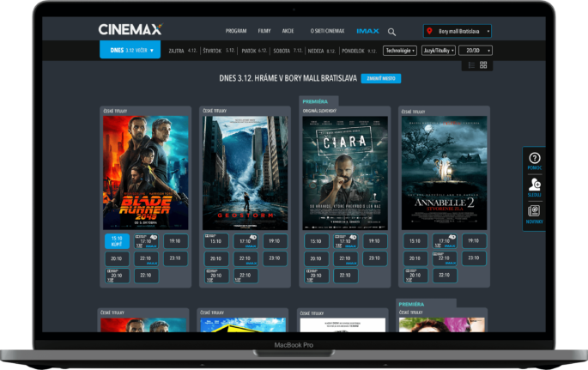588x370 pixels.
Task: Expand the Bory mall Bratislava cinema dropdown
Action: tap(458, 31)
